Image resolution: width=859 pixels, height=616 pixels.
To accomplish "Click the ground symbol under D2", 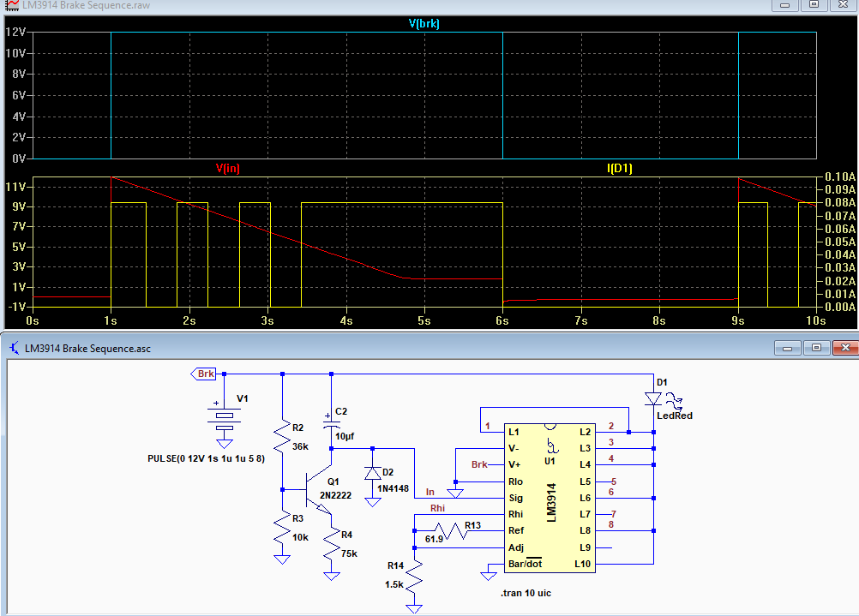I will pos(373,502).
